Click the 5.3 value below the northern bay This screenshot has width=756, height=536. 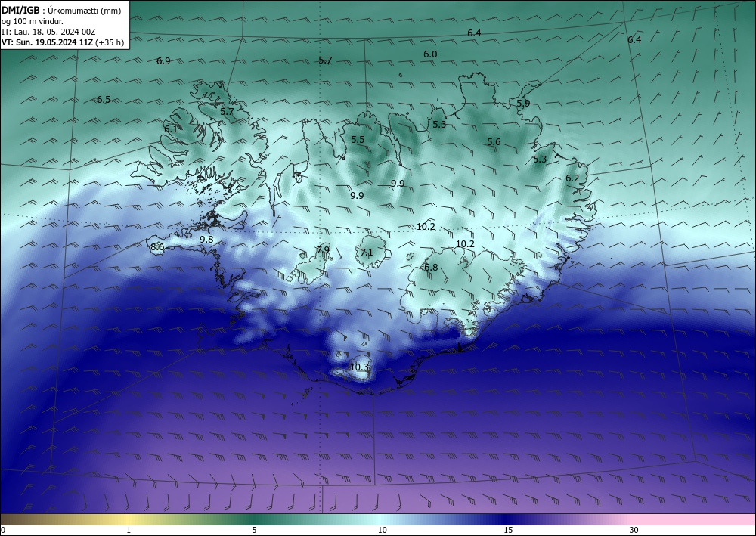439,124
